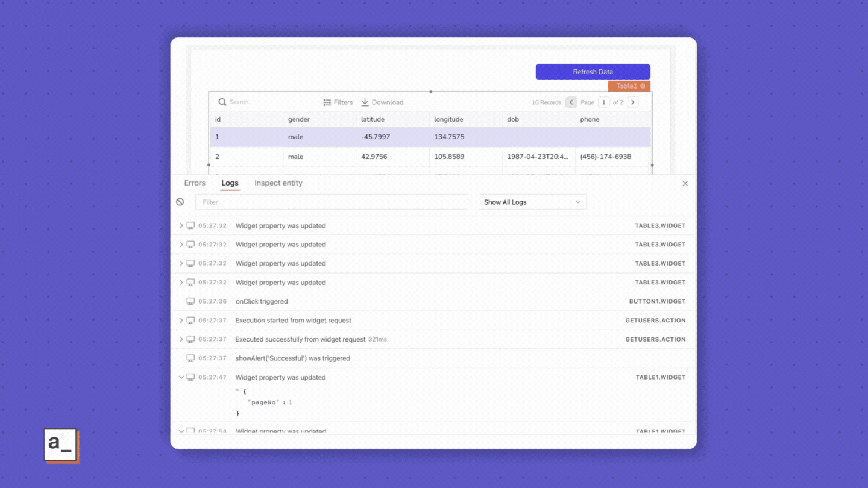The image size is (868, 488).
Task: Select the gender column header
Action: point(298,119)
